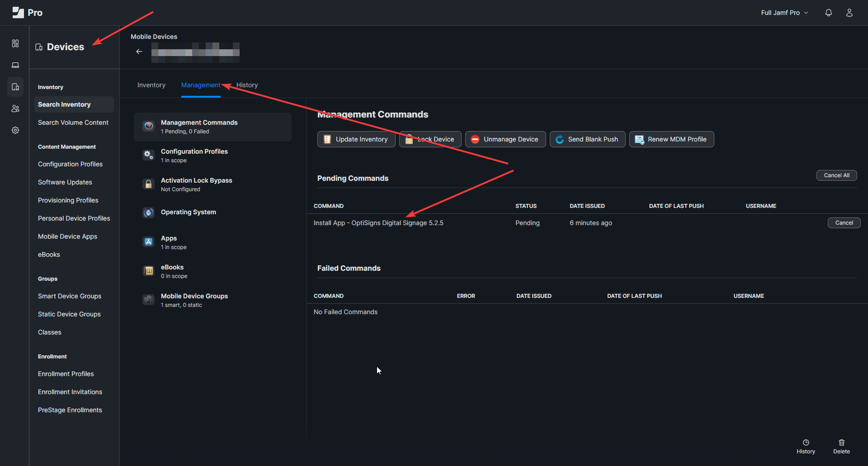Open PreStage Enrollments
This screenshot has width=868, height=466.
70,410
